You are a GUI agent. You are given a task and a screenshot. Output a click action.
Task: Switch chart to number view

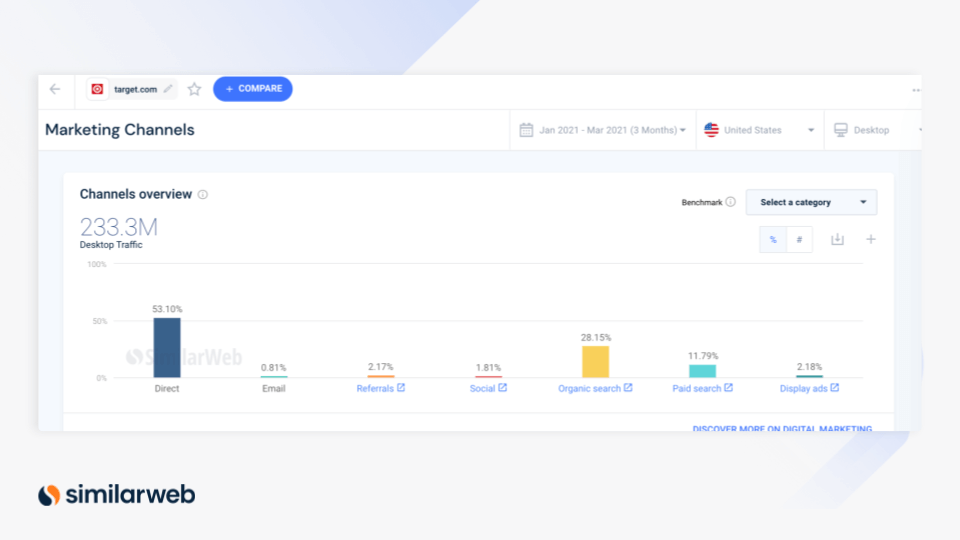tap(799, 239)
